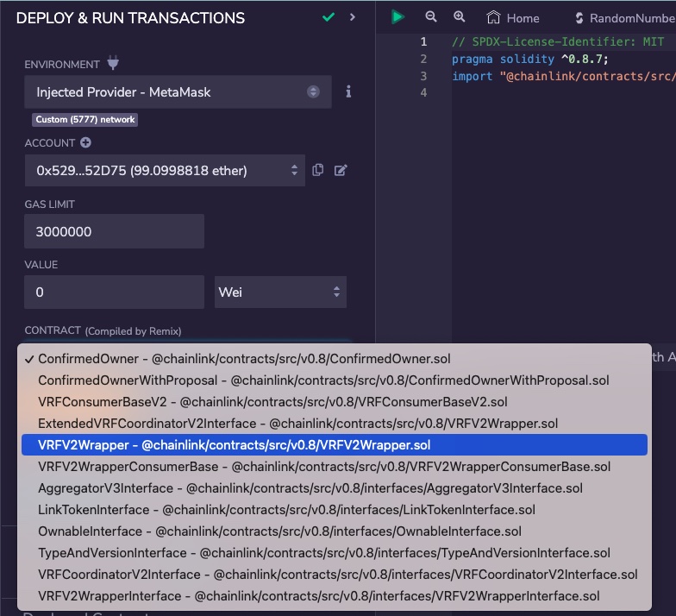Click the value amount input field
Viewport: 676px width, 616px height.
pyautogui.click(x=114, y=292)
